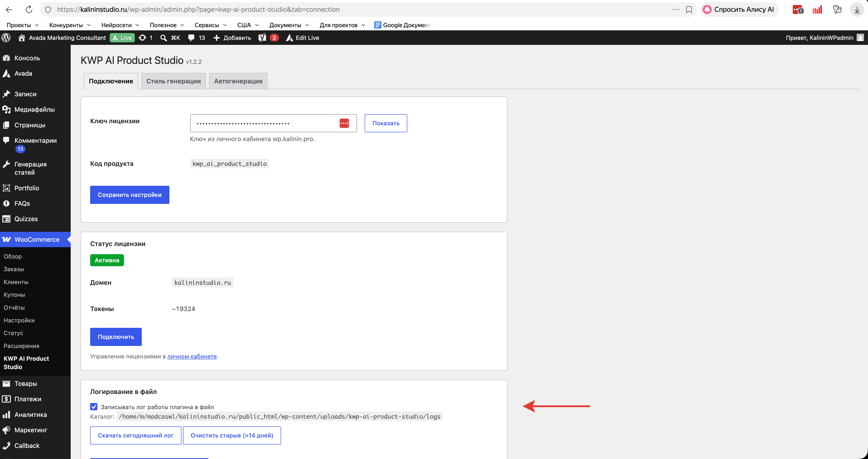This screenshot has height=459, width=868.
Task: Open the red bar-chart extension icon
Action: pos(817,10)
